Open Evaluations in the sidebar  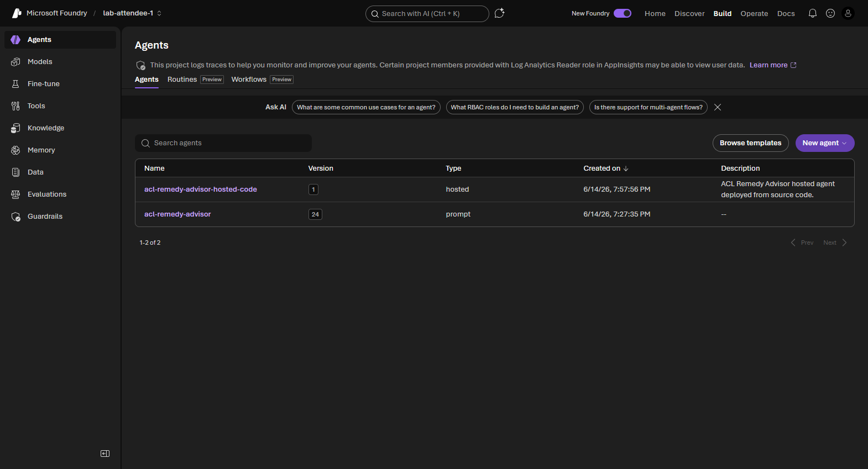(x=60, y=194)
